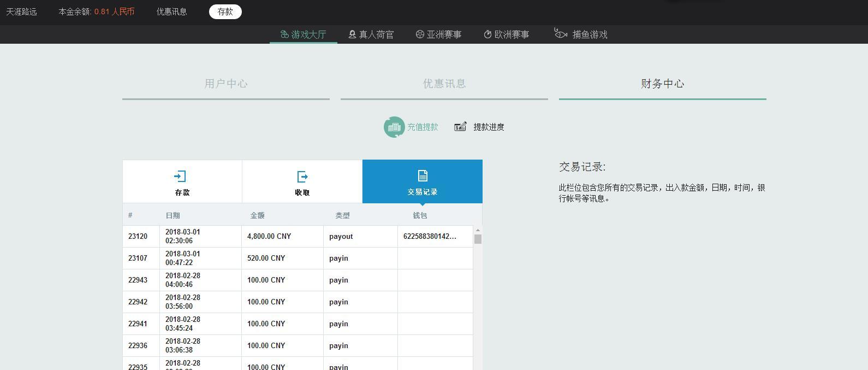The image size is (868, 370).
Task: Select transaction ID 22943
Action: tap(138, 280)
